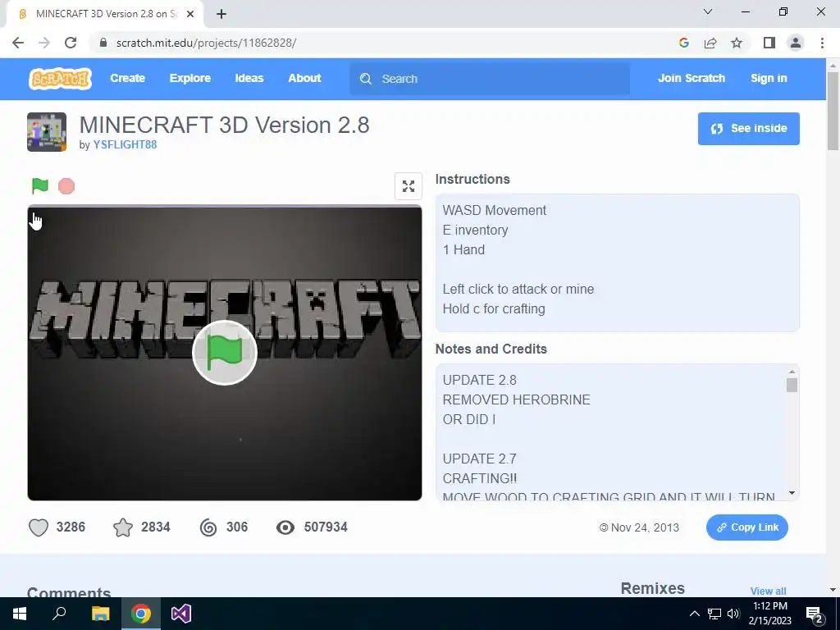Enter fullscreen stage mode

coord(409,186)
